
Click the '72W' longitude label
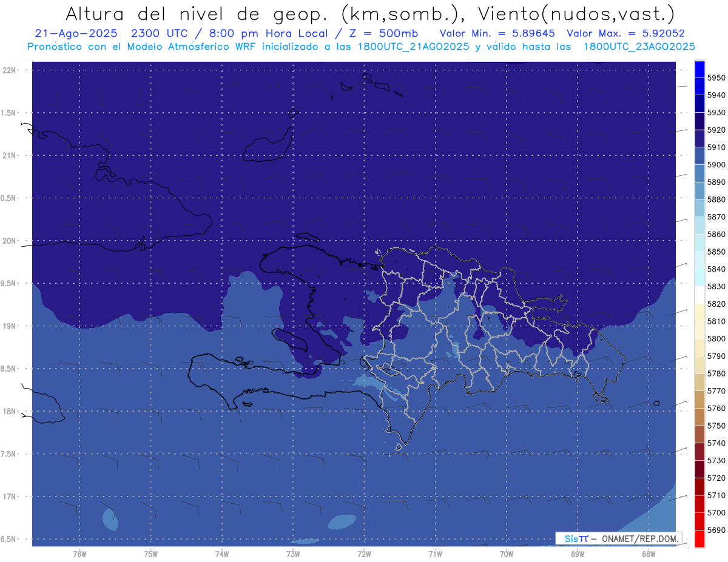tap(364, 554)
